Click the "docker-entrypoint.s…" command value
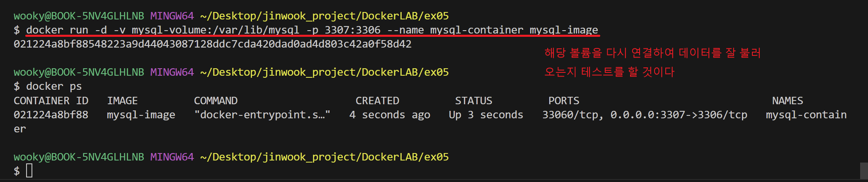The height and width of the screenshot is (182, 868). [x=262, y=115]
